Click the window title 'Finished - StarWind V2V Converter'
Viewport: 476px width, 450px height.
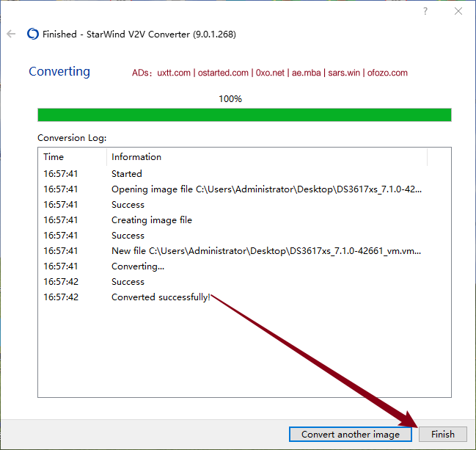[139, 34]
